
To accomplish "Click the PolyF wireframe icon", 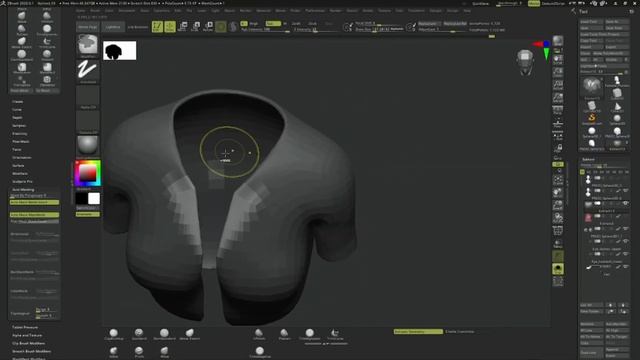I will (558, 230).
